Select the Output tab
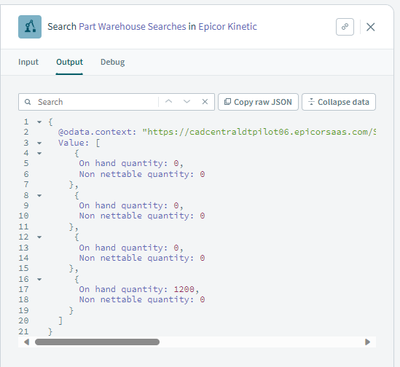Screen dimensions: 400x367 coord(69,62)
